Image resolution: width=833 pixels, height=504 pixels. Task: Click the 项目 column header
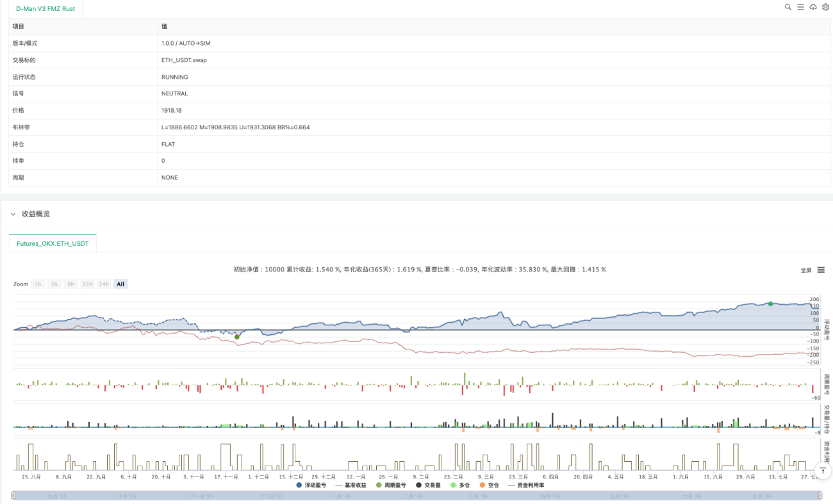(x=19, y=26)
